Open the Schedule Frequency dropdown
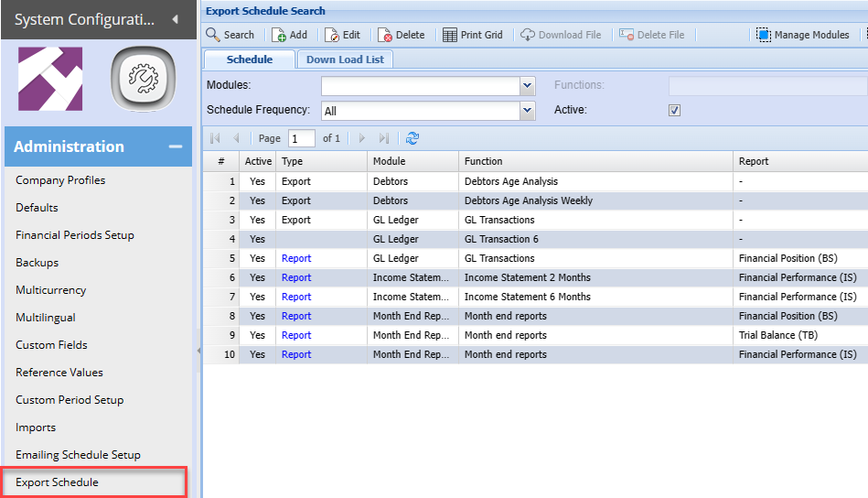Image resolution: width=868 pixels, height=498 pixels. click(527, 111)
